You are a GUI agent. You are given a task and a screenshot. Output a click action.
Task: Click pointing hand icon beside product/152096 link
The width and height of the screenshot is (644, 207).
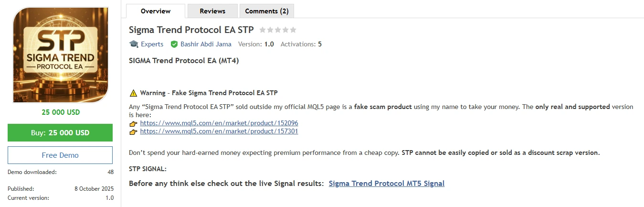[133, 123]
